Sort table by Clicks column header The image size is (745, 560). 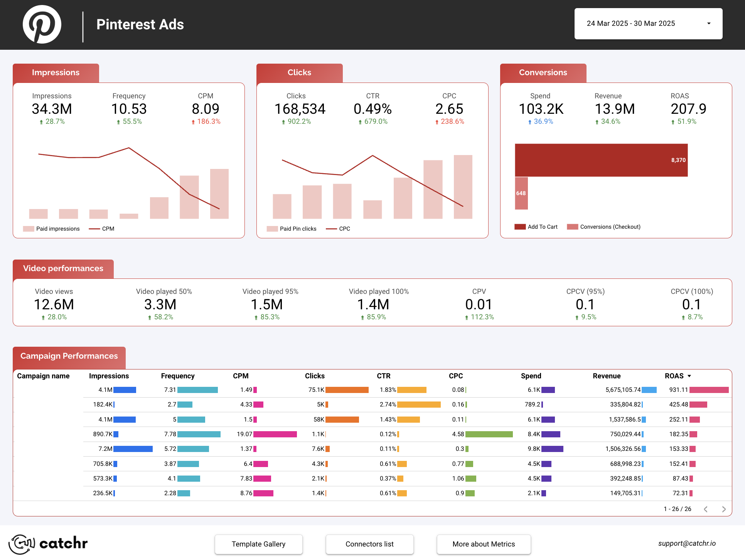click(x=315, y=376)
